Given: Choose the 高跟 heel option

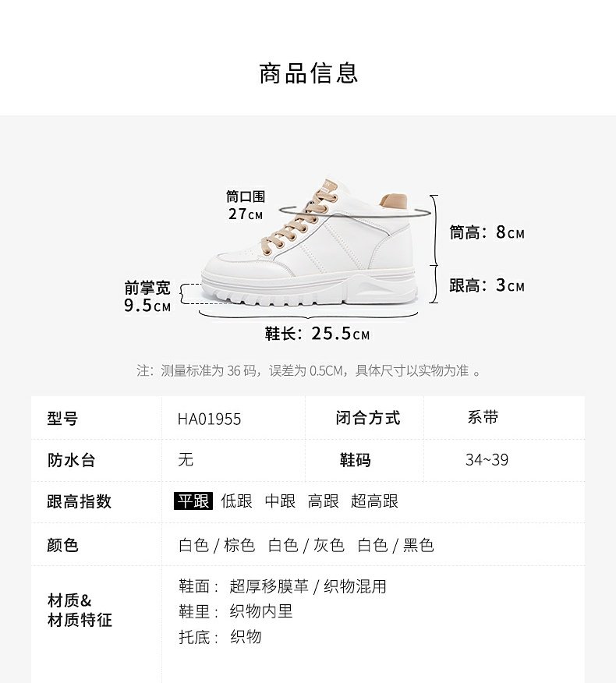Looking at the screenshot, I should click(x=324, y=501).
